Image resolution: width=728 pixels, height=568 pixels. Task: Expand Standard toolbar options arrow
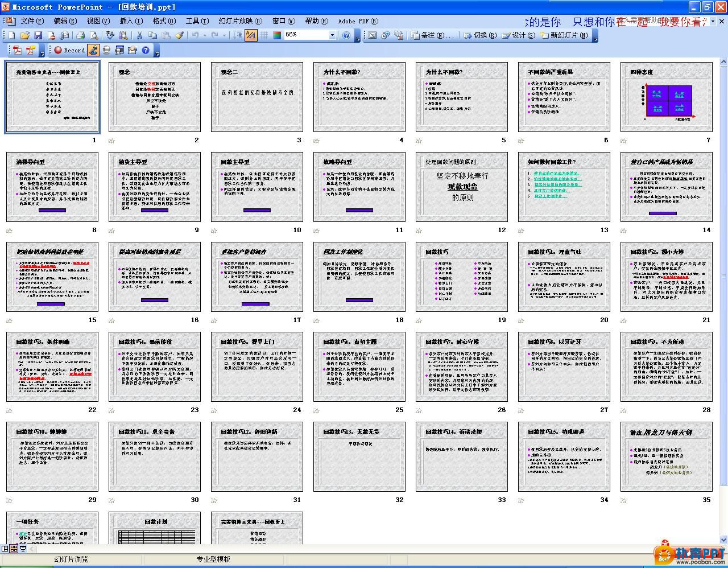click(x=357, y=36)
